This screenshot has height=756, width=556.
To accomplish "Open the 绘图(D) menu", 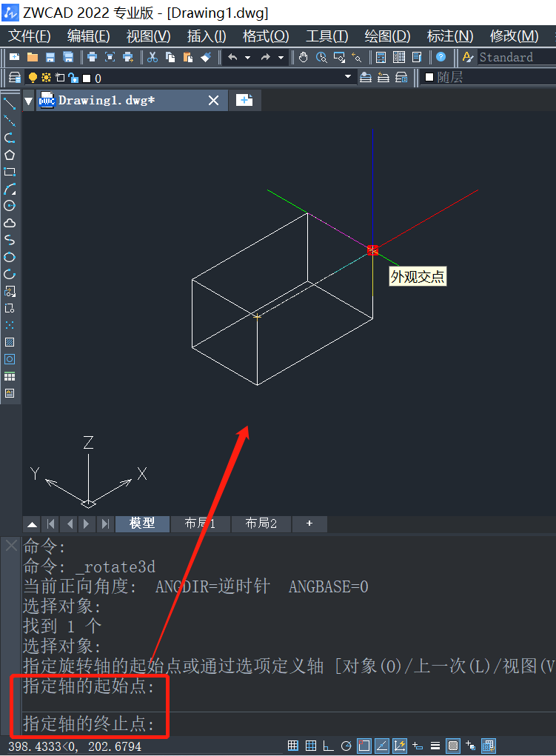I will pyautogui.click(x=387, y=36).
